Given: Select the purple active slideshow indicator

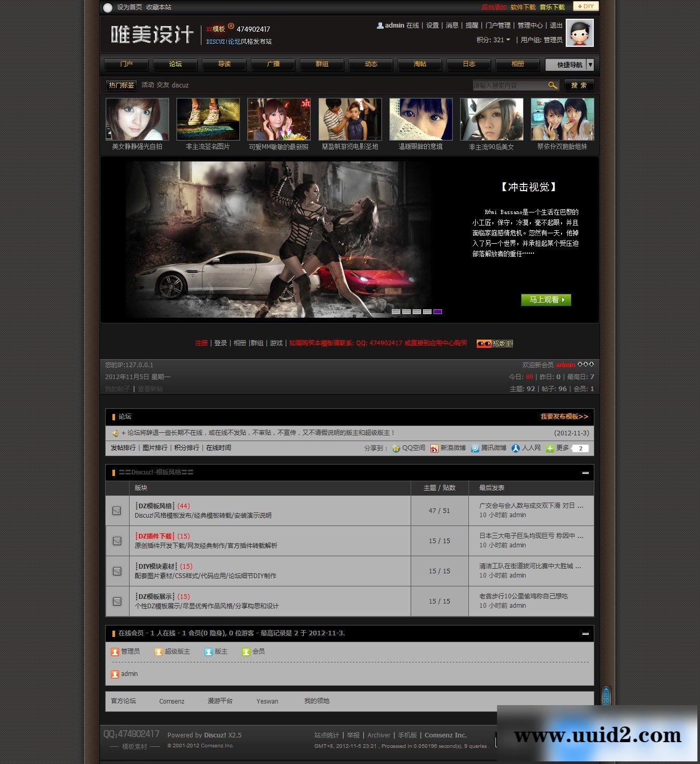Looking at the screenshot, I should tap(438, 312).
